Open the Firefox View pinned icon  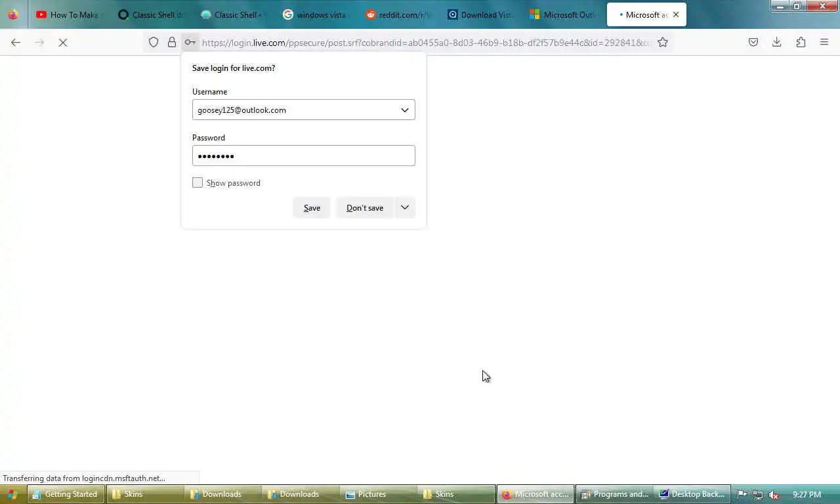pos(13,14)
